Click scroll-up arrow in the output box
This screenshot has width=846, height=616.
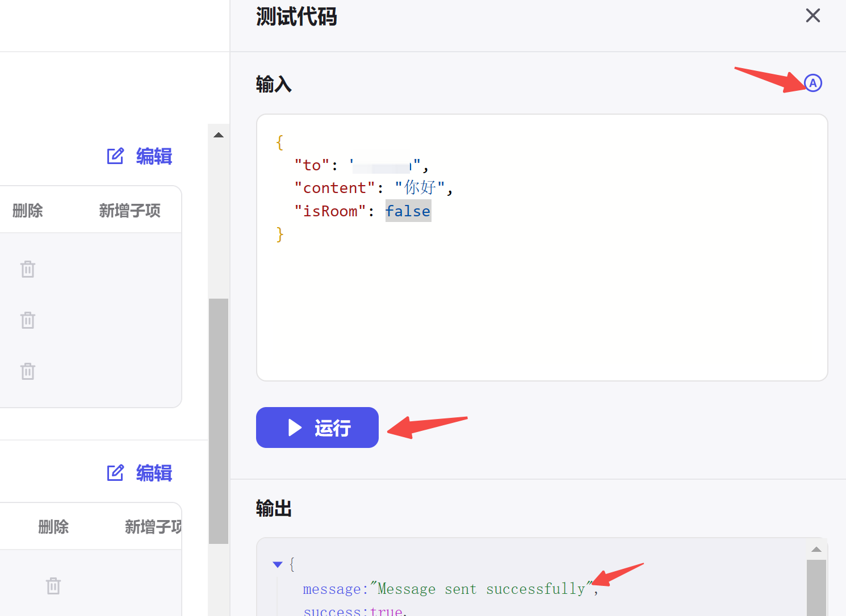point(816,549)
